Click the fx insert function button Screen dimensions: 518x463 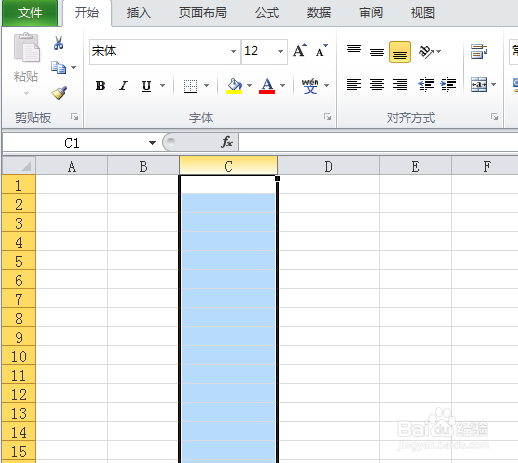click(x=227, y=142)
